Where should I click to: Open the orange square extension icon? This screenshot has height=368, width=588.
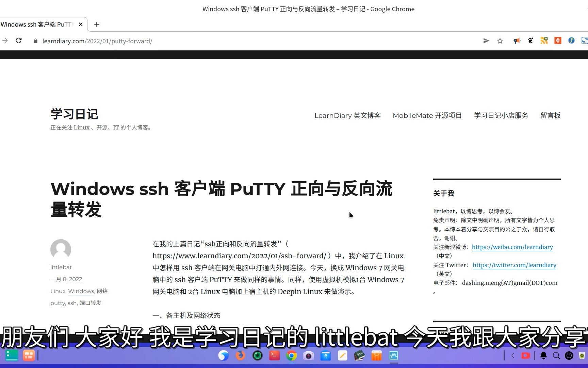tap(558, 41)
